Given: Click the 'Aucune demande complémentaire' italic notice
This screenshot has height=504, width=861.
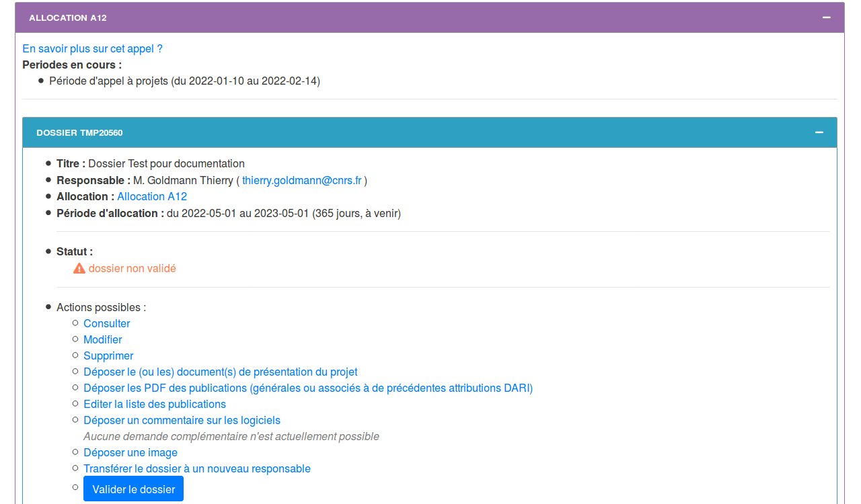Looking at the screenshot, I should (231, 437).
